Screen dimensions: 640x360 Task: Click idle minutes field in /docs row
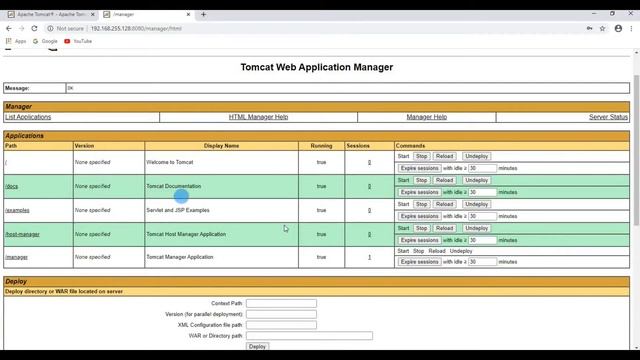click(482, 192)
